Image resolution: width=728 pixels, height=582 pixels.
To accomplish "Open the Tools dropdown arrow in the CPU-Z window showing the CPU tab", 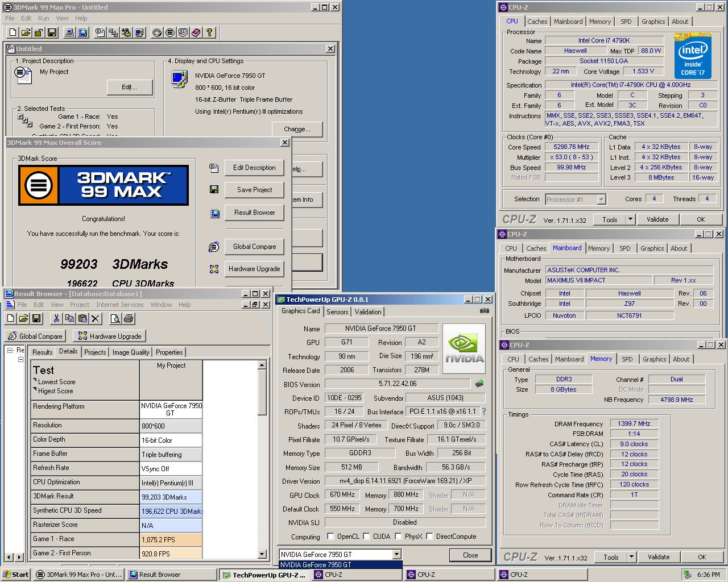I will (630, 219).
